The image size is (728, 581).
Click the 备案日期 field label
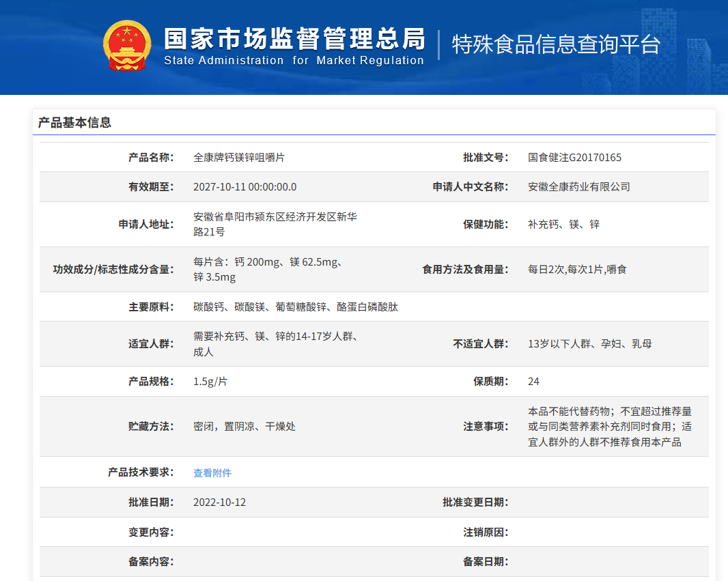[486, 562]
